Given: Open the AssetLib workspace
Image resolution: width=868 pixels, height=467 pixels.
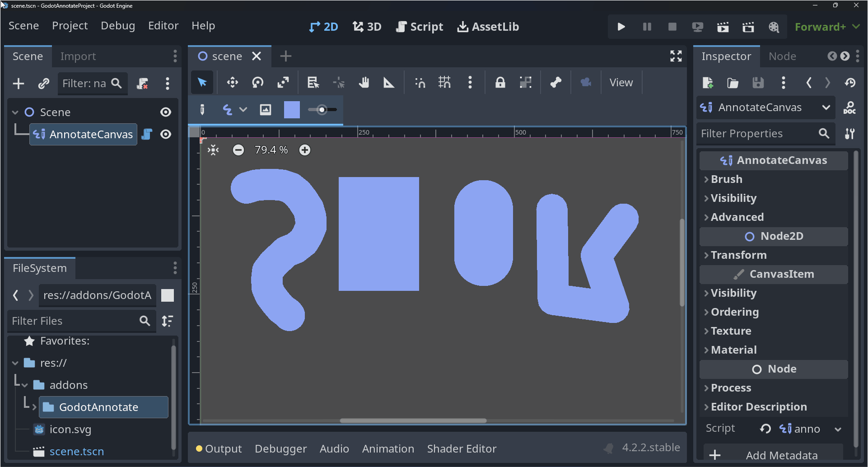Looking at the screenshot, I should (488, 27).
